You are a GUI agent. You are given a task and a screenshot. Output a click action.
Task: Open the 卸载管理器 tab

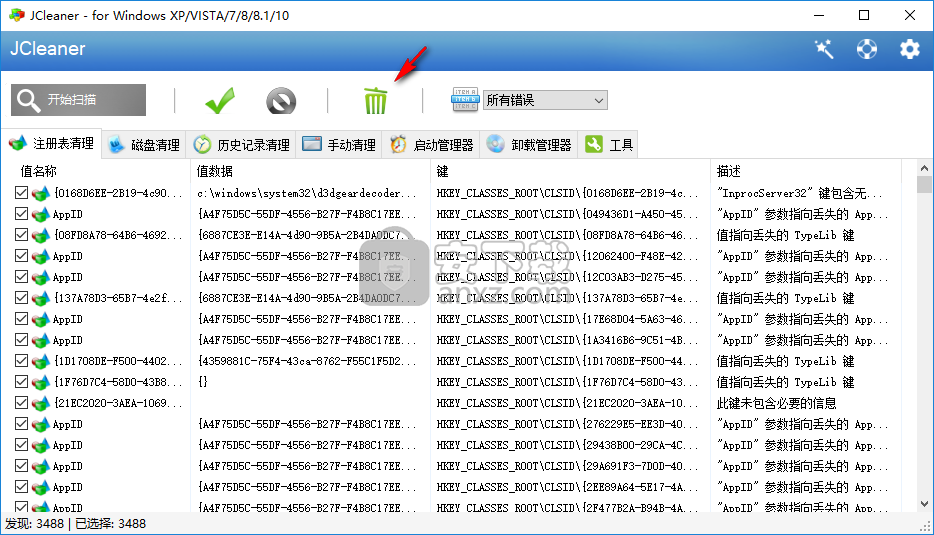pyautogui.click(x=529, y=145)
